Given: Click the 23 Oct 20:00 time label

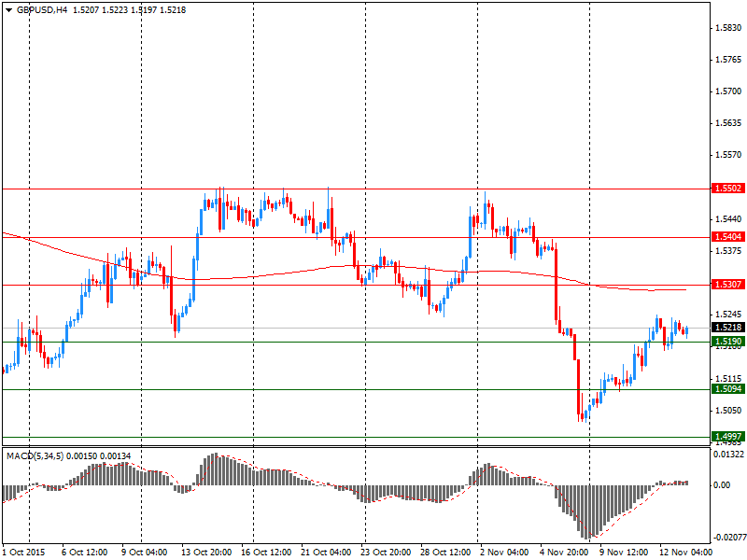Looking at the screenshot, I should click(386, 552).
